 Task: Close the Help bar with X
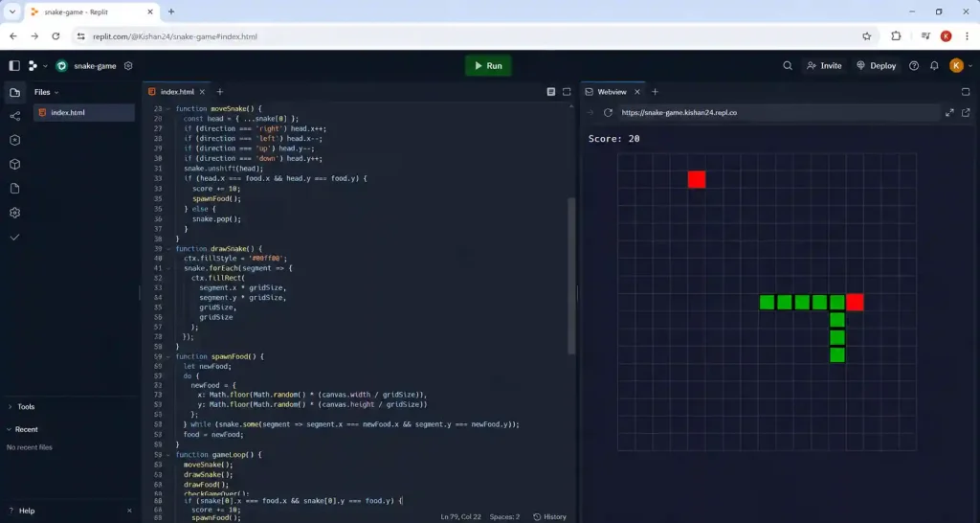[129, 511]
